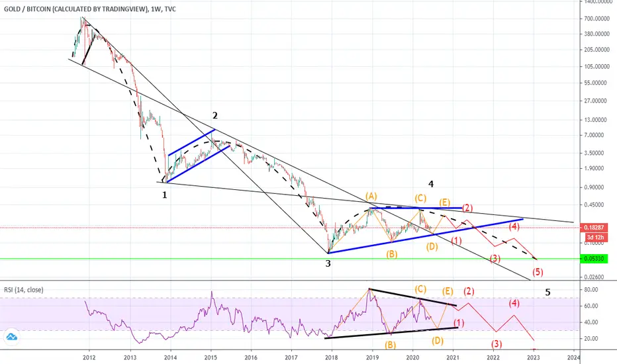Screen dimensions: 617x364
Task: Click the 80.00 RSI scale value
Action: (x=591, y=290)
